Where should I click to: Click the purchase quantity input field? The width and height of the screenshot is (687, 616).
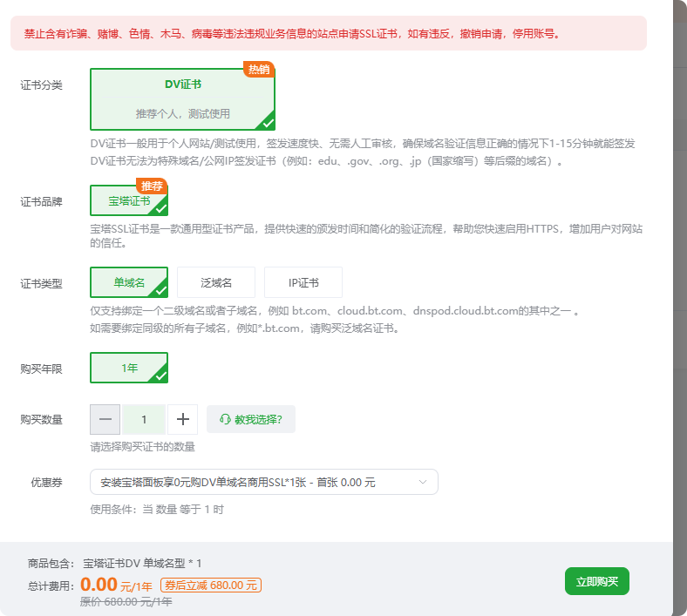144,419
